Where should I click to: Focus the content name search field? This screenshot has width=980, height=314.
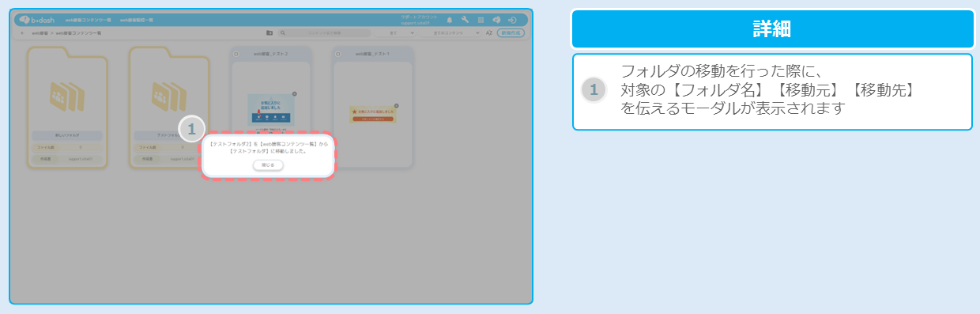pos(324,33)
